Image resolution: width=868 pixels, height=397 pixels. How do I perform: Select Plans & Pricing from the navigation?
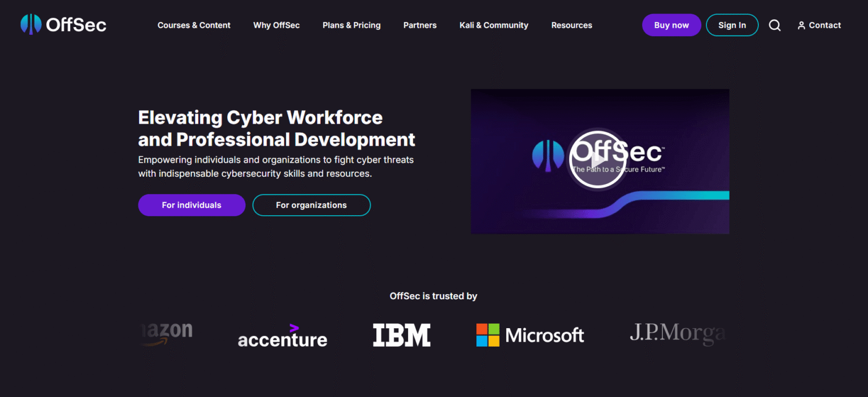click(x=351, y=25)
